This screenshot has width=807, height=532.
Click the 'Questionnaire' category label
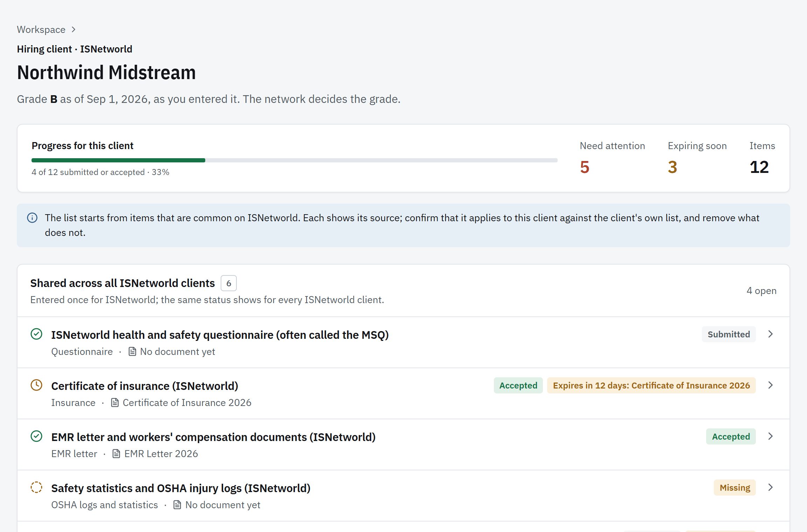82,351
